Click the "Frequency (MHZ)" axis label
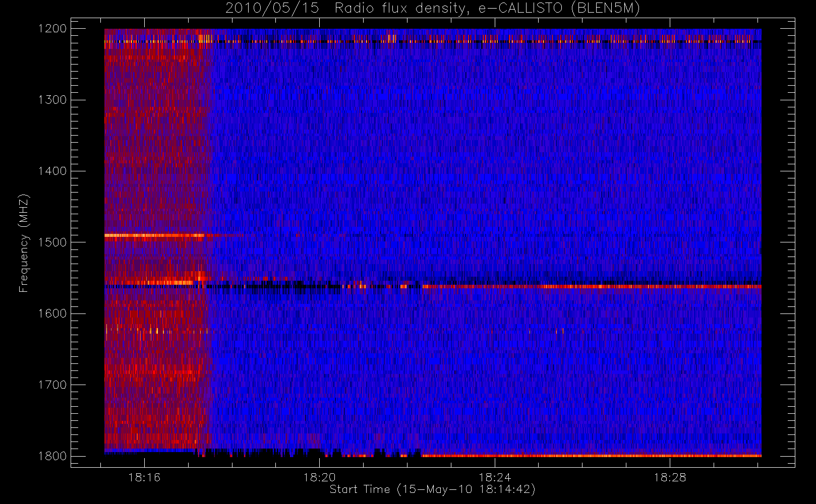 point(24,243)
